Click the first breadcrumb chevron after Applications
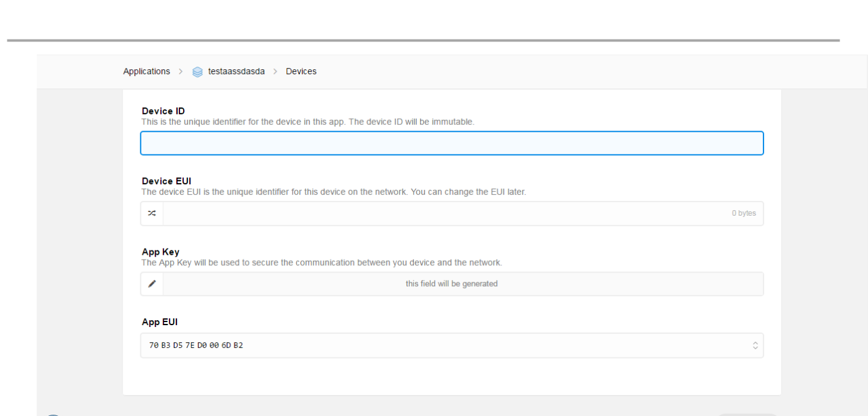The height and width of the screenshot is (416, 868). click(181, 72)
